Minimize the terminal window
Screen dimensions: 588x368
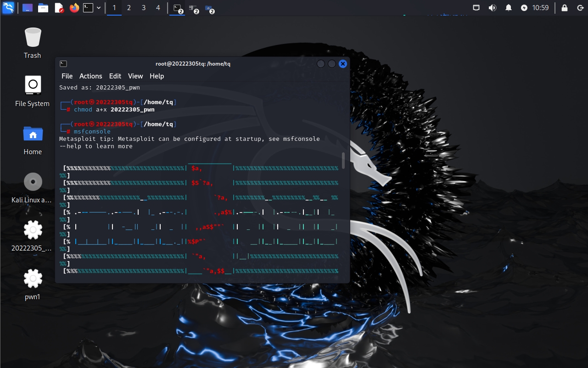point(321,64)
